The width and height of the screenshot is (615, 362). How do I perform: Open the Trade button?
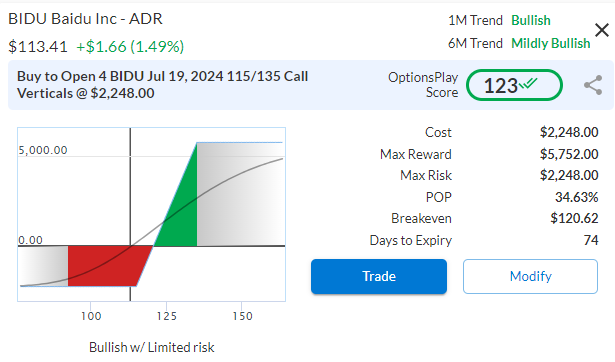coord(379,276)
